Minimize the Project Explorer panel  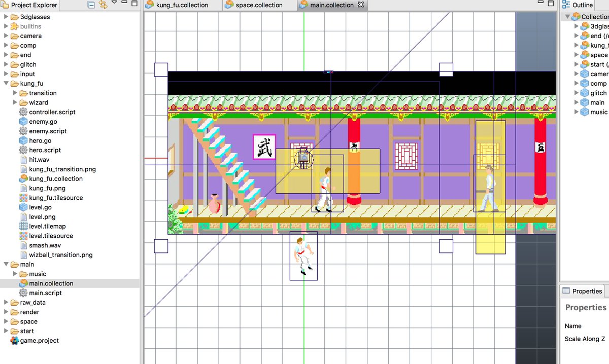tap(125, 4)
